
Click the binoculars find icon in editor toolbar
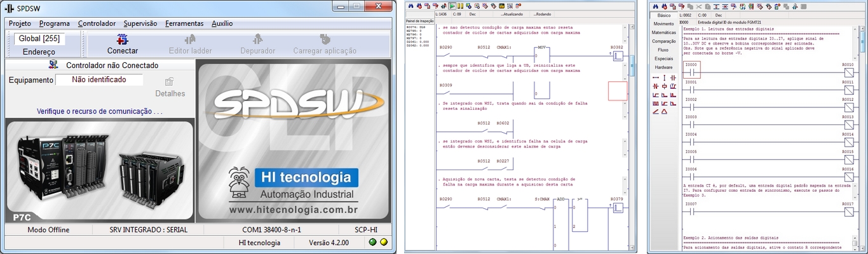(x=655, y=6)
